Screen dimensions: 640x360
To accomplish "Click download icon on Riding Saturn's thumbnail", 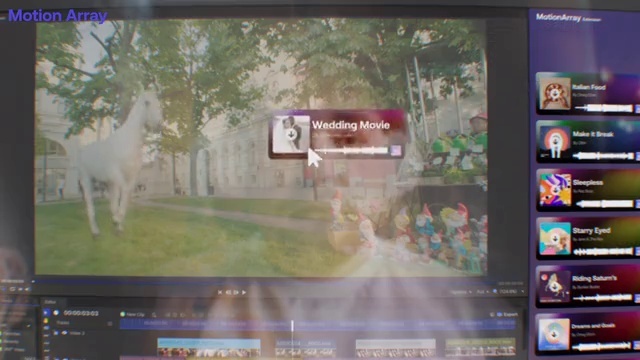I will pyautogui.click(x=554, y=287).
